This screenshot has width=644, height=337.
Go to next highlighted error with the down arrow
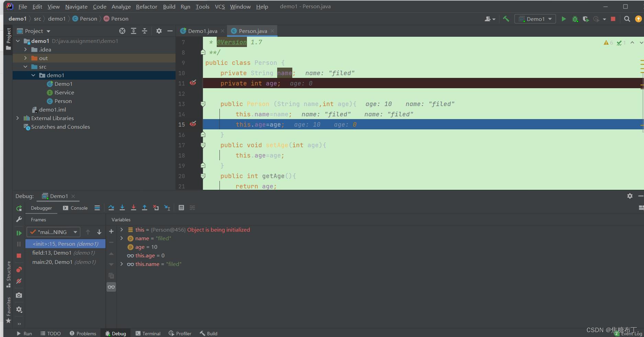[641, 43]
